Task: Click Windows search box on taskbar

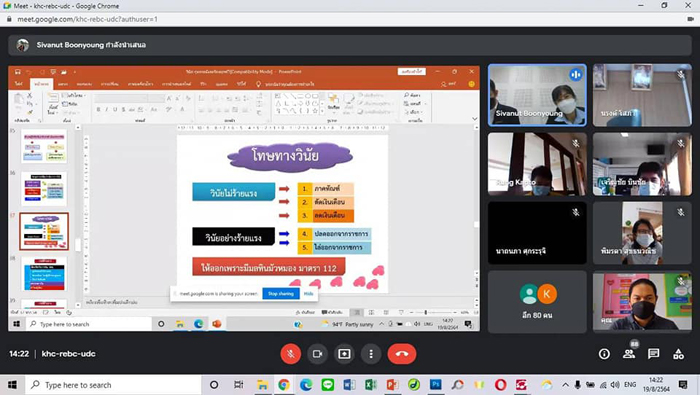Action: point(113,385)
